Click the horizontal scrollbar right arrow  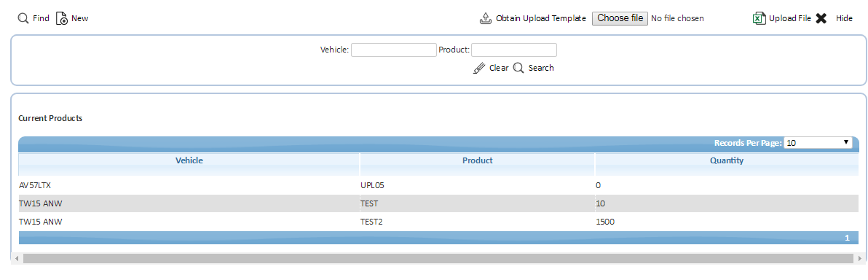click(x=860, y=258)
